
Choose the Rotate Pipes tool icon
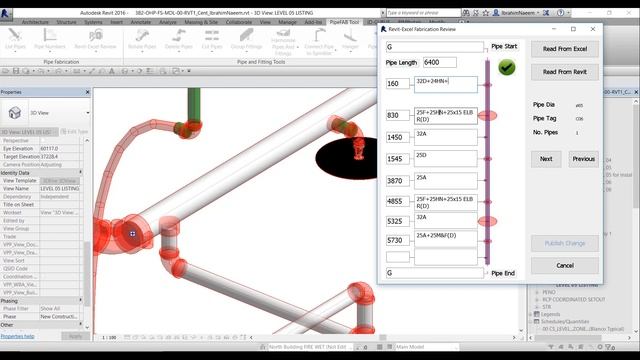[x=142, y=35]
